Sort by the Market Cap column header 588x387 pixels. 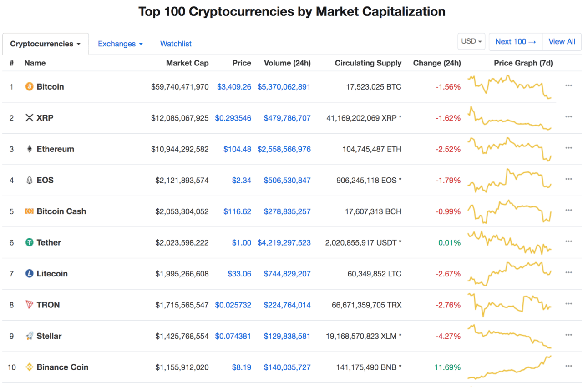[187, 63]
